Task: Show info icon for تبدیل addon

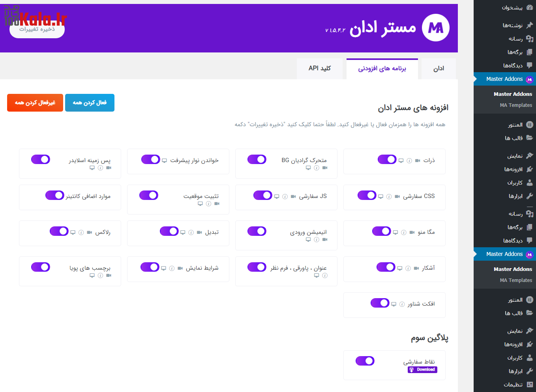Action: (191, 232)
